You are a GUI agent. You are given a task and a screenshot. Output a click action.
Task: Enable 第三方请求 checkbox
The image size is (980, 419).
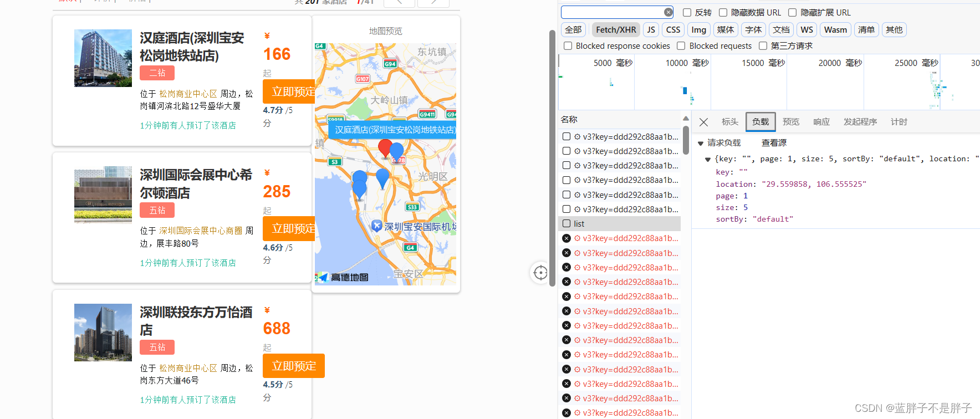(763, 45)
